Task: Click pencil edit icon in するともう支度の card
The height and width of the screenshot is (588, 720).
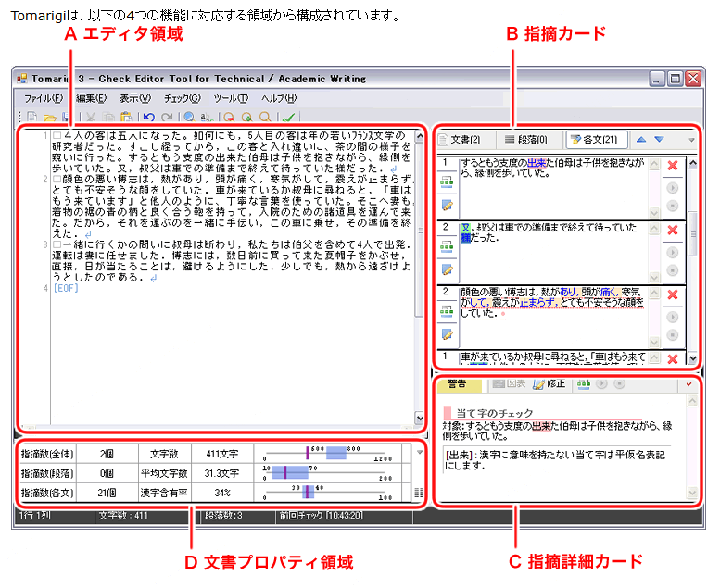Action: [448, 205]
